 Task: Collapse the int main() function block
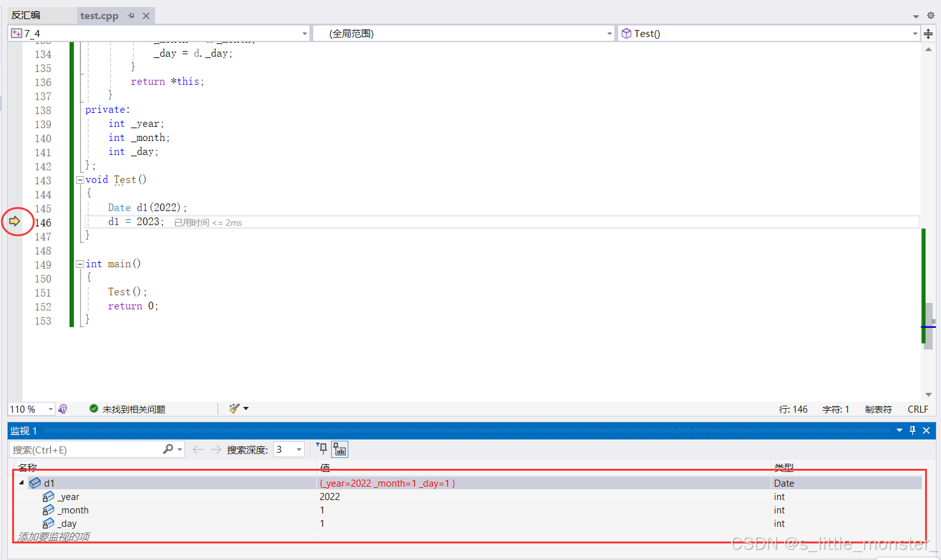coord(80,264)
